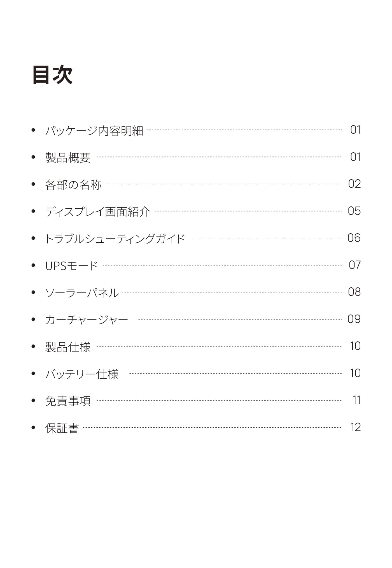
Task: Go to the 各部の名称 section
Action: click(x=73, y=185)
